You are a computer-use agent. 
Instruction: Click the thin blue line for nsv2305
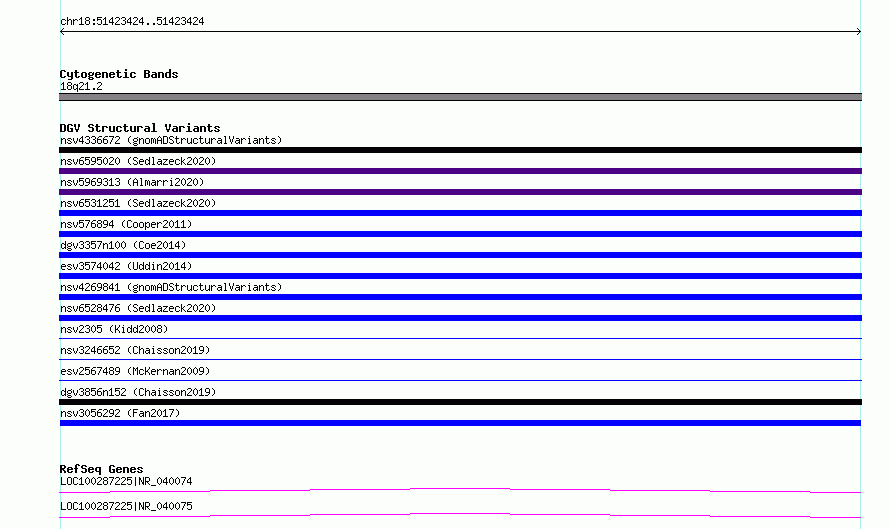(460, 338)
